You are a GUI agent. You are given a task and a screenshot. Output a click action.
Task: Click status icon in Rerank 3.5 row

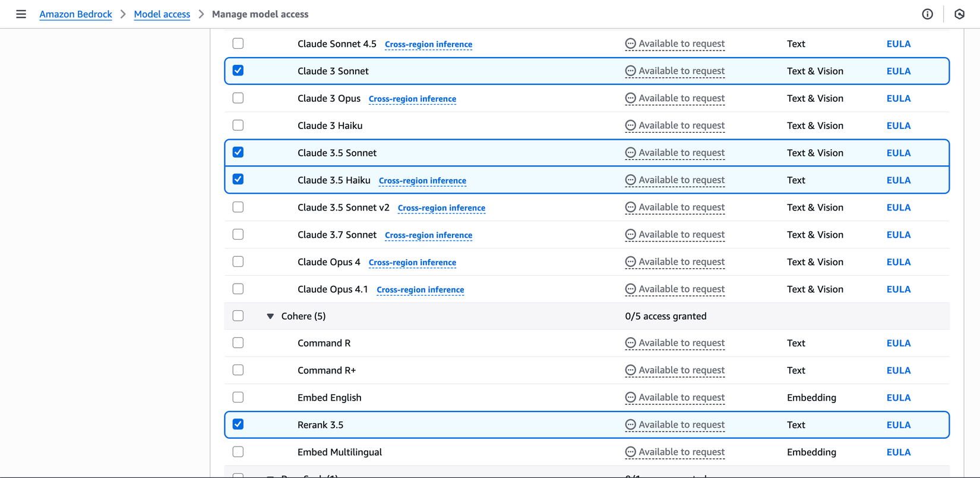click(630, 424)
